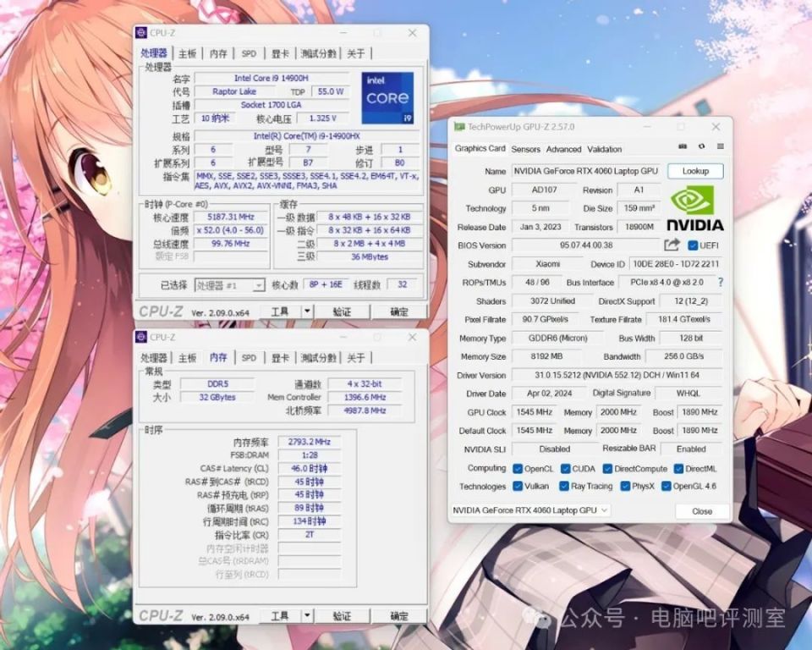Switch to 主板 tab in top CPU-Z window
The image size is (812, 650).
(x=188, y=53)
